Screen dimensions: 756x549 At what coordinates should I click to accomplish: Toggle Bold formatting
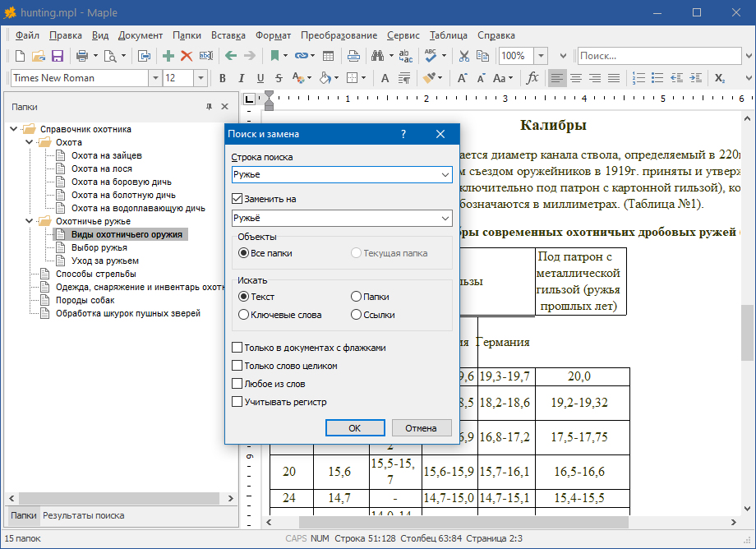pyautogui.click(x=222, y=78)
